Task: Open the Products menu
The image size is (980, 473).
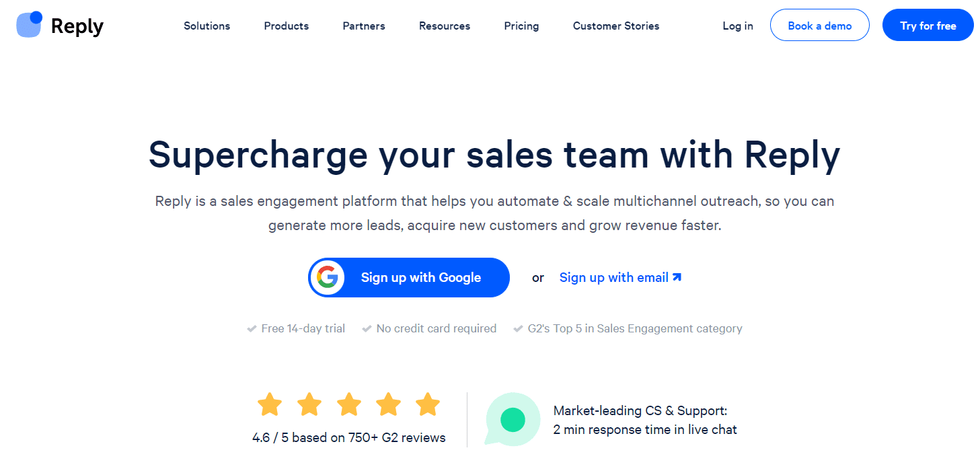Action: (x=287, y=26)
